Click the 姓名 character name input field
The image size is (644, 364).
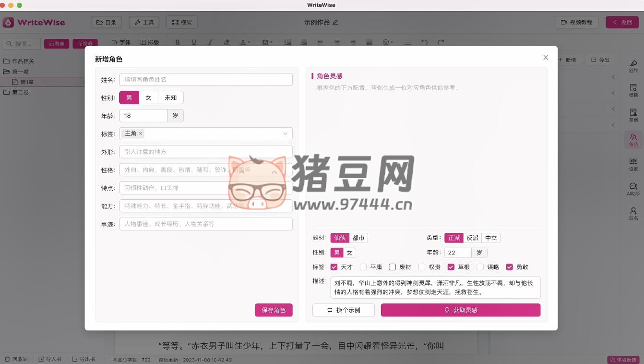[x=205, y=79]
